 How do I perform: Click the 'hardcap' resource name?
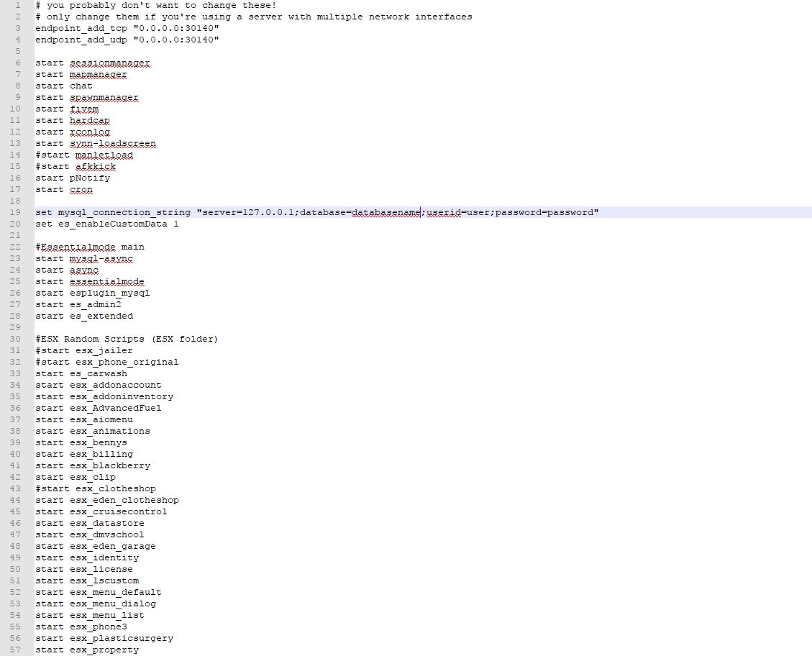coord(90,121)
